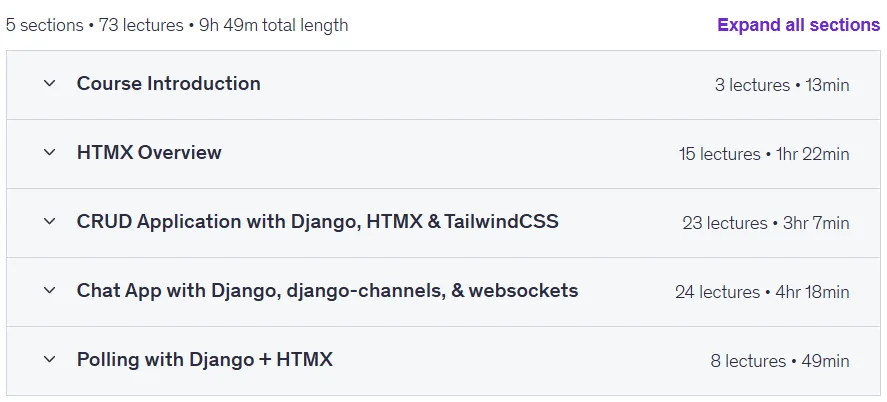Toggle the chevron next to CRUD Application section
The image size is (887, 402).
tap(50, 222)
